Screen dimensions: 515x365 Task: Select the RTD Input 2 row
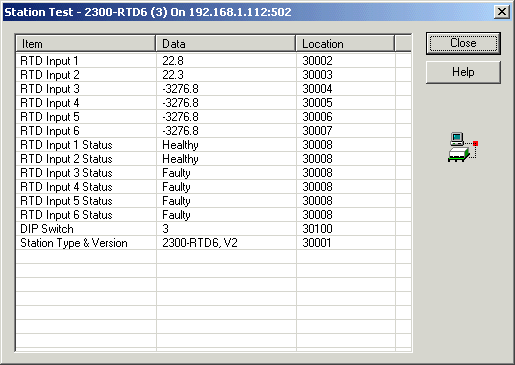[213, 75]
